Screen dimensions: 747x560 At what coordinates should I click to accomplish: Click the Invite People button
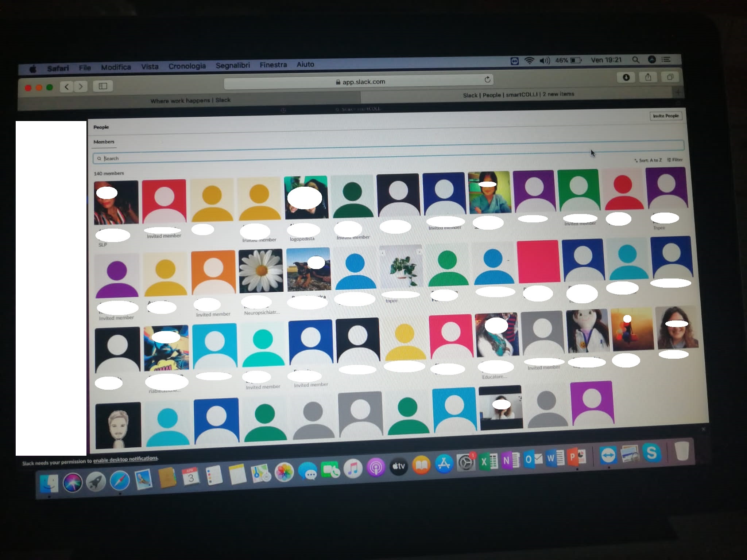pyautogui.click(x=666, y=116)
